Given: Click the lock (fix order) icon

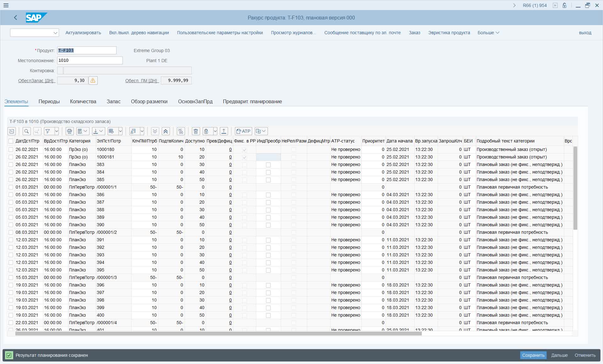Looking at the screenshot, I should pyautogui.click(x=206, y=131).
